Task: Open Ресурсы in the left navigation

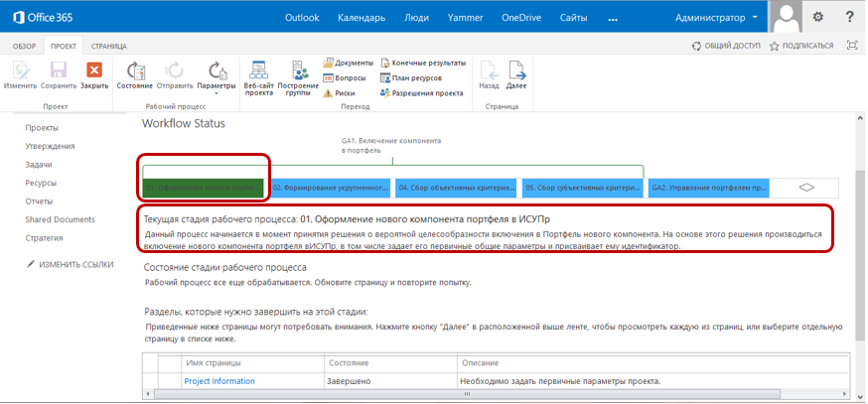Action: (41, 183)
